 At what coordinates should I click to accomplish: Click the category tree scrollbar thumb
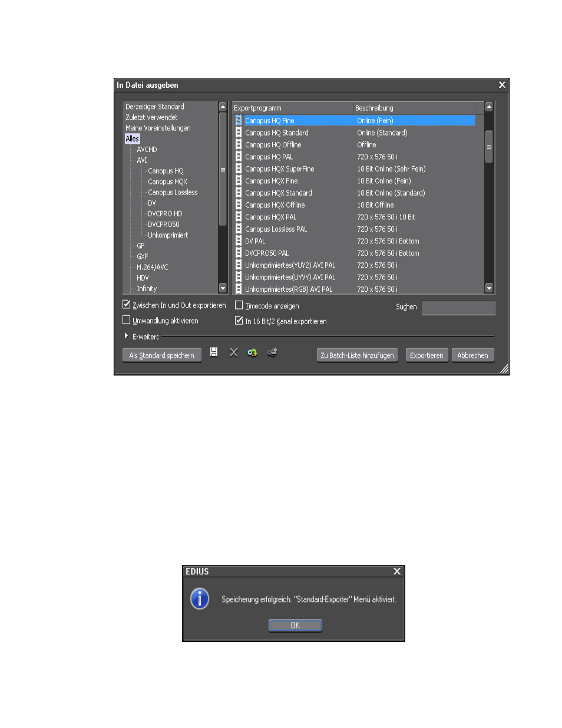223,169
